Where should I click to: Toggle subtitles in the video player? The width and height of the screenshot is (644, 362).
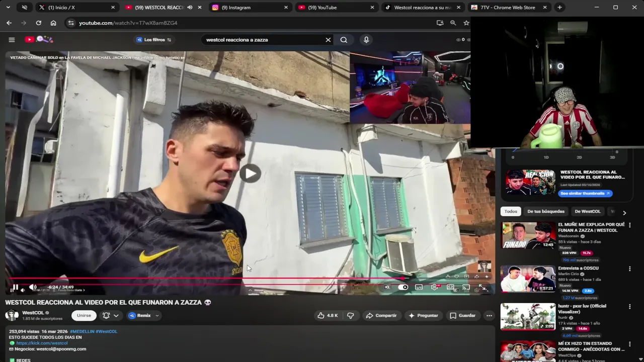(419, 287)
